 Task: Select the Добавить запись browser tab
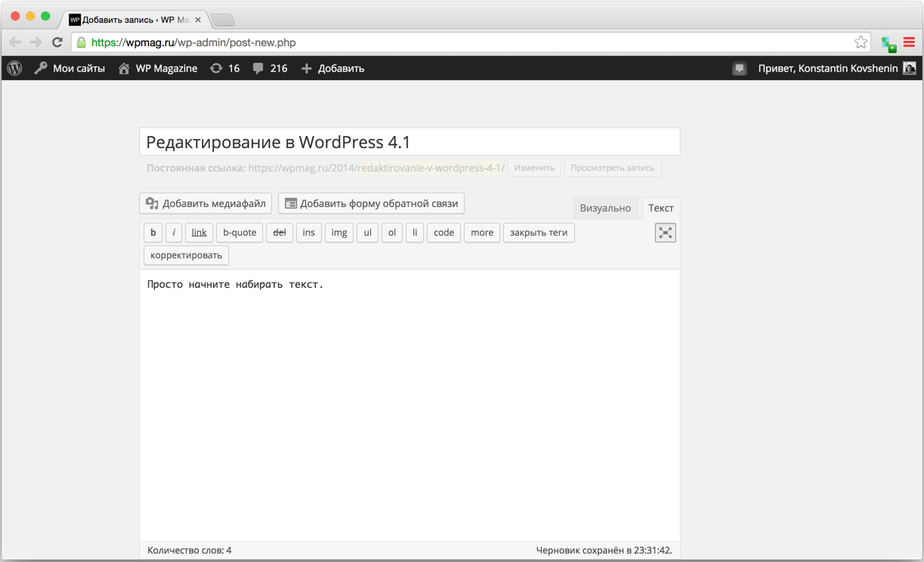pos(134,20)
